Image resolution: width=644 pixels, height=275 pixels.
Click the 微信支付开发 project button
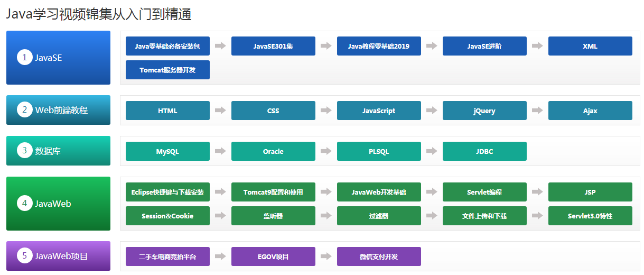click(x=379, y=256)
